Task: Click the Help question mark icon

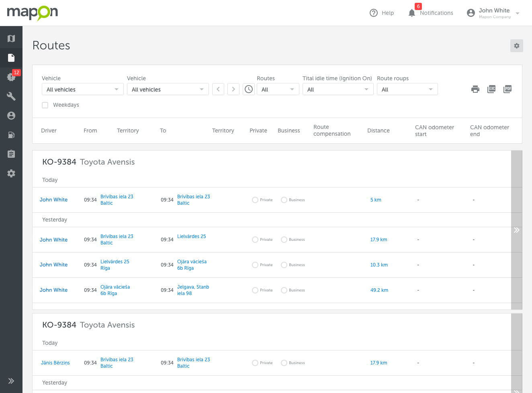Action: click(x=374, y=13)
